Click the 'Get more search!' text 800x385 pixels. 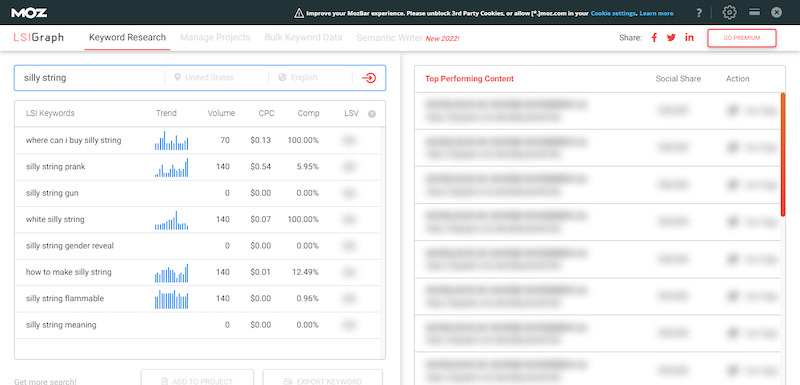[x=45, y=381]
